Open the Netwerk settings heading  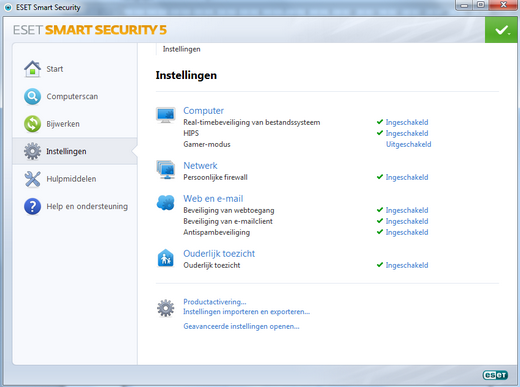tap(200, 166)
